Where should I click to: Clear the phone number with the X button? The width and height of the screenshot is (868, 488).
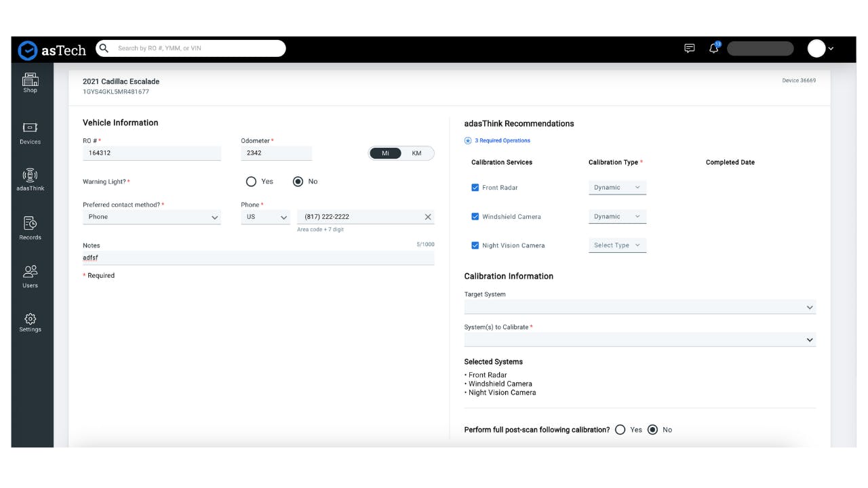point(427,216)
